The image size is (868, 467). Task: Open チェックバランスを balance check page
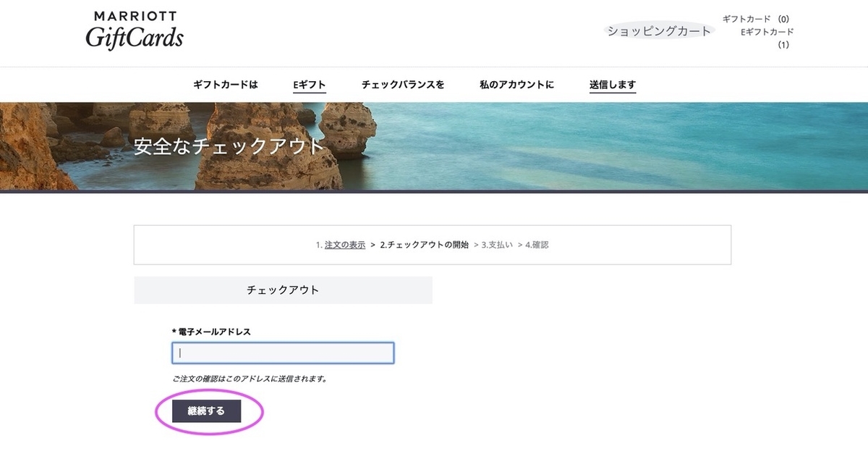coord(403,85)
